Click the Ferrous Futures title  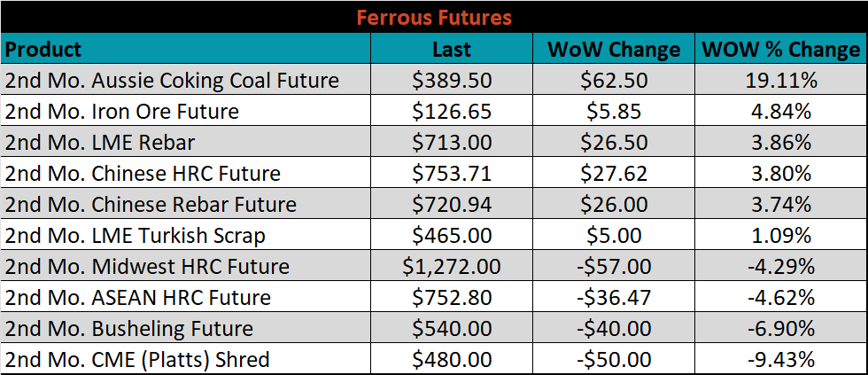tap(433, 17)
